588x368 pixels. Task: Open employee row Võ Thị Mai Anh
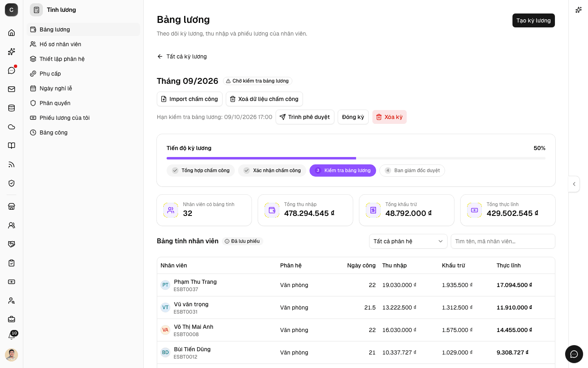356,330
